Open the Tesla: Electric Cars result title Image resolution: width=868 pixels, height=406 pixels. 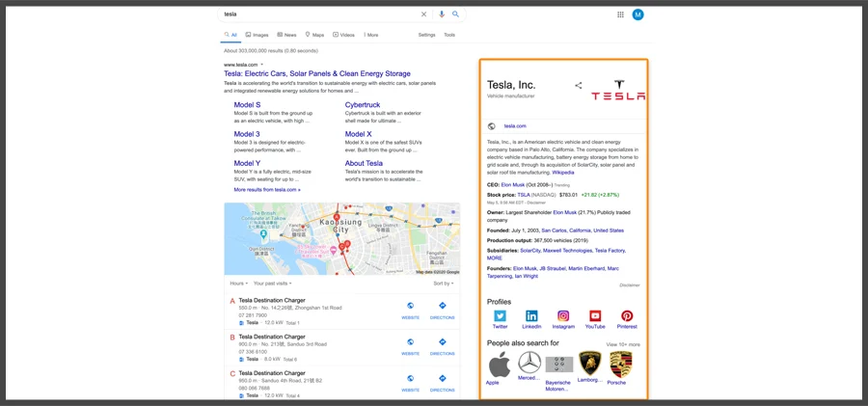(317, 73)
